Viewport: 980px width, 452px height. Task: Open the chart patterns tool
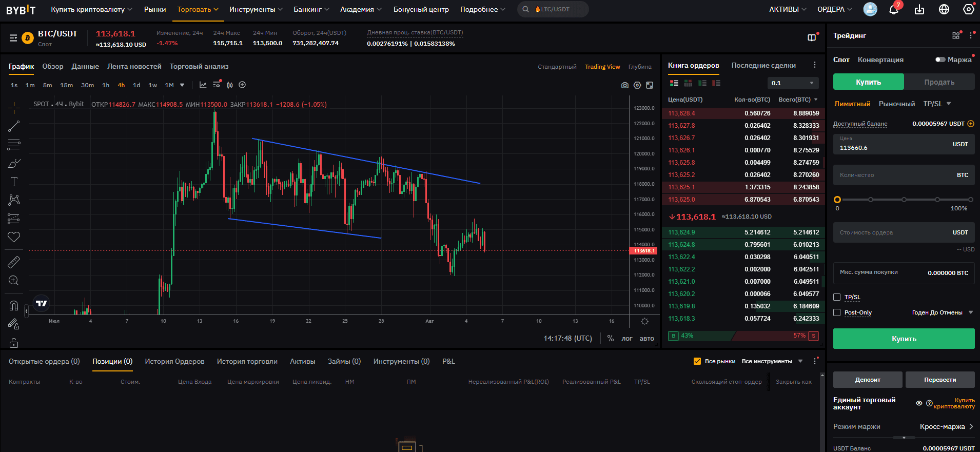(14, 200)
